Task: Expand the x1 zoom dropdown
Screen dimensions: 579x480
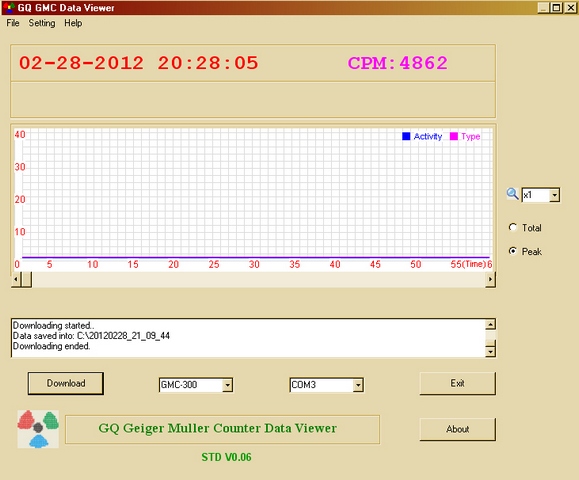Action: click(554, 195)
